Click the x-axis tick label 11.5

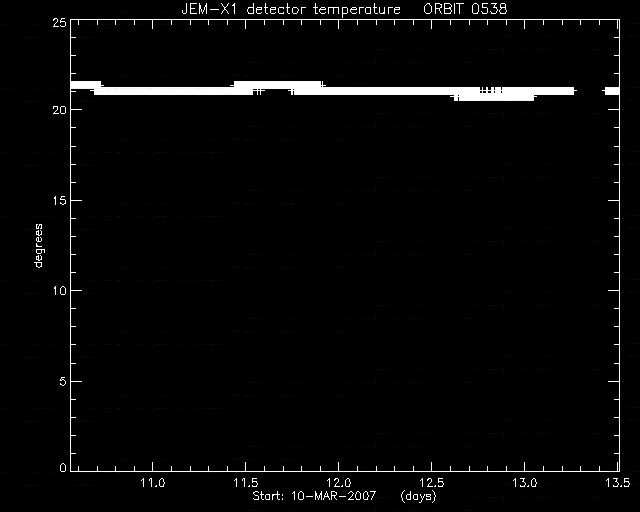point(246,483)
